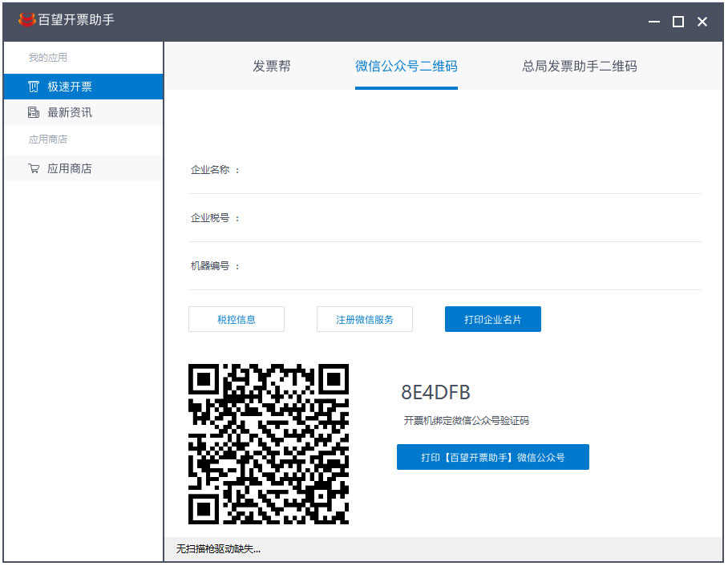
Task: Click the 百望开票助手 logo icon
Action: [26, 19]
